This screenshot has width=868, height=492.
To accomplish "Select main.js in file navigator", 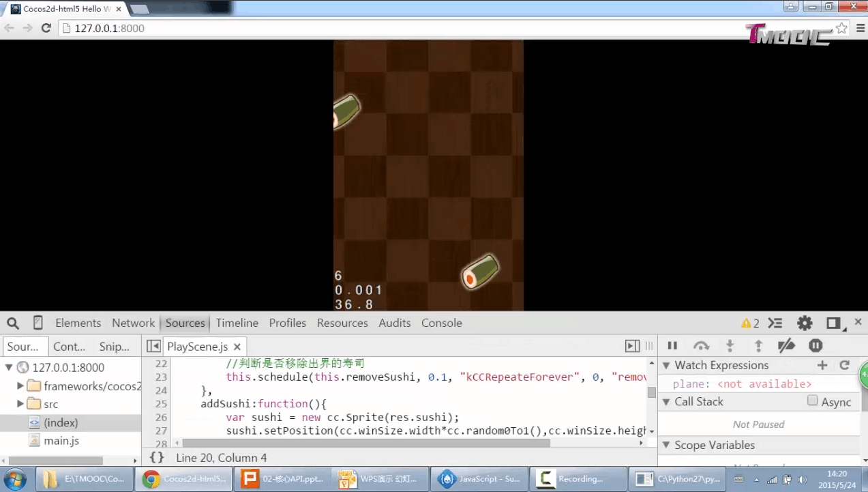I will point(61,441).
